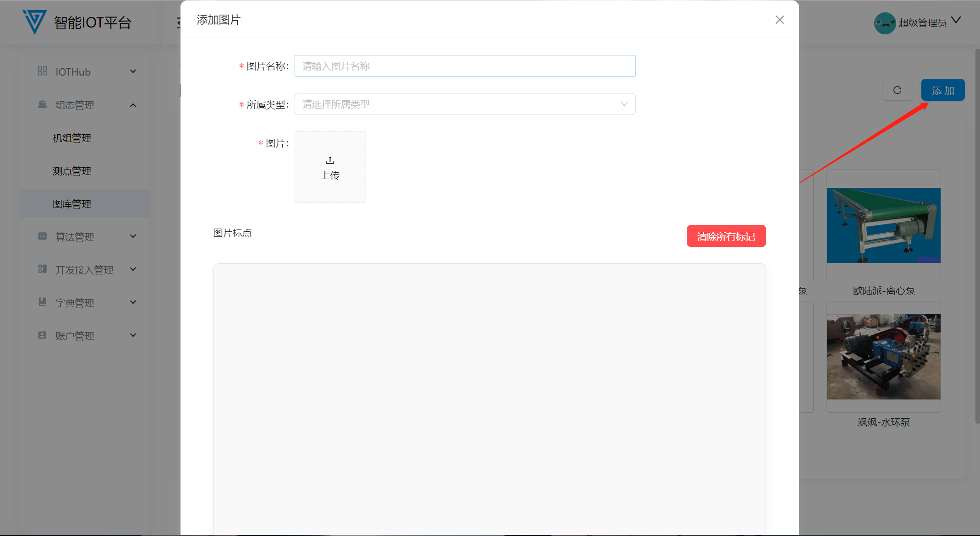The width and height of the screenshot is (980, 536).
Task: Collapse the 组态管理 menu
Action: coord(133,105)
